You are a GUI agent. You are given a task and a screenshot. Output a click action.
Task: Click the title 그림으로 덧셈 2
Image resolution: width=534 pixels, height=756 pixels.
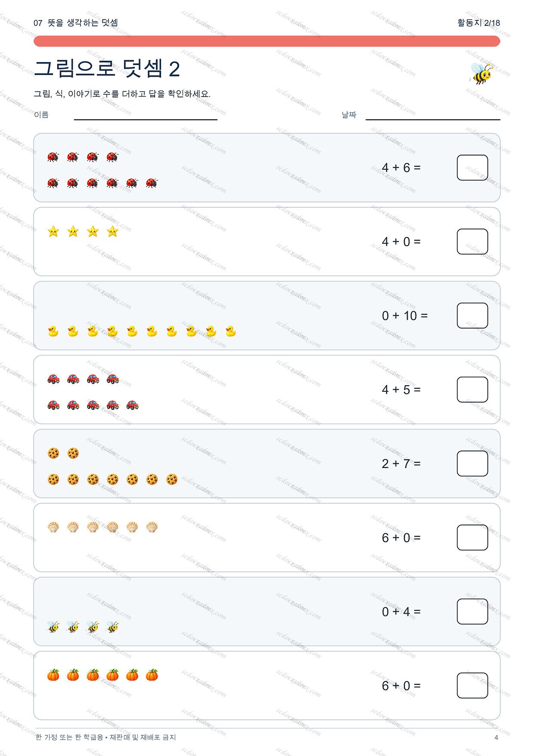(x=107, y=69)
